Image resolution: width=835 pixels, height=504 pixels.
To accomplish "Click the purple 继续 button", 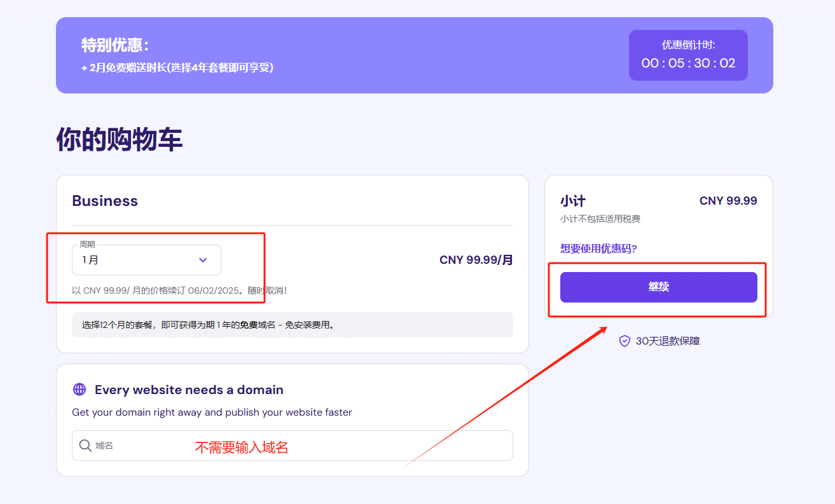I will [658, 287].
